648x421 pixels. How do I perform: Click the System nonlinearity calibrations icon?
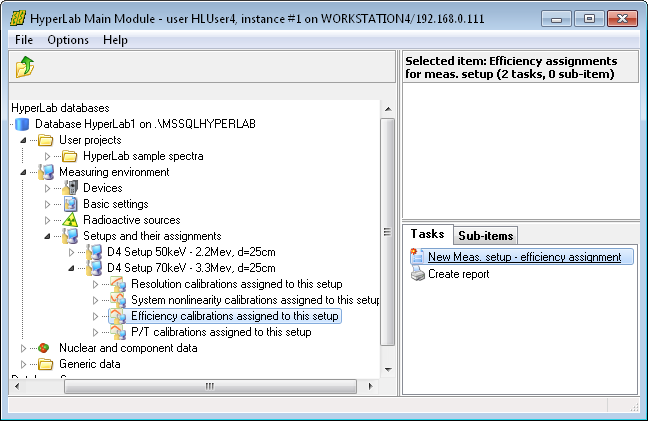click(118, 300)
